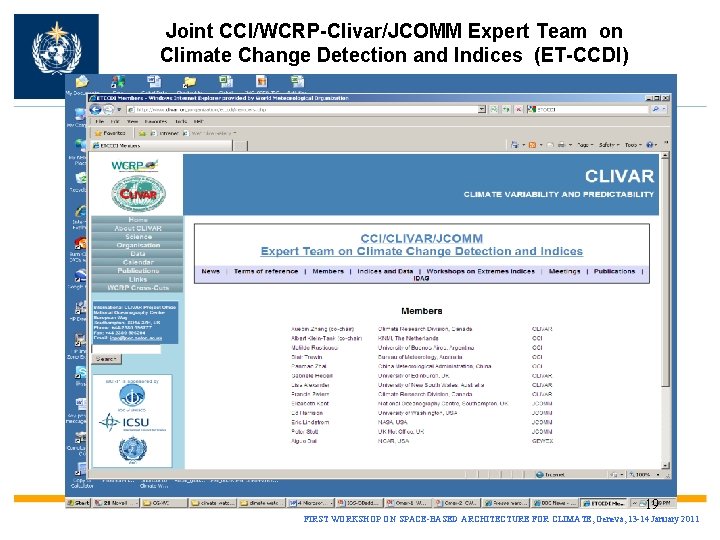This screenshot has height=540, width=720.
Task: Click the IOC sponsor logo
Action: coord(132,396)
